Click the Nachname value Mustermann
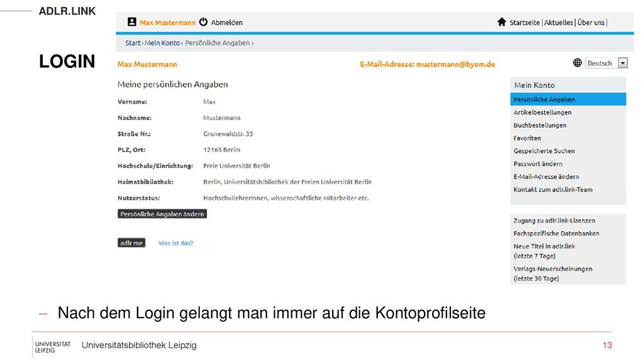Screen dimensions: 644x362 coord(222,118)
